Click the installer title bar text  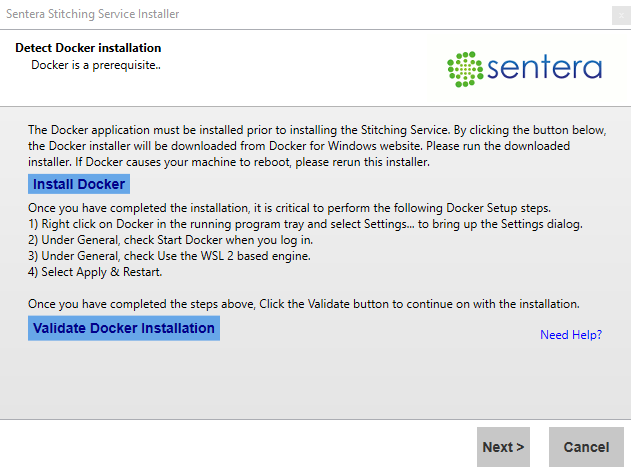(x=94, y=15)
